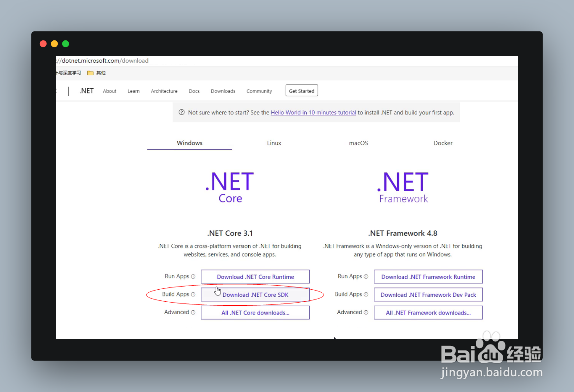Click info icon beside Framework Advanced label
574x392 pixels.
[x=366, y=312]
